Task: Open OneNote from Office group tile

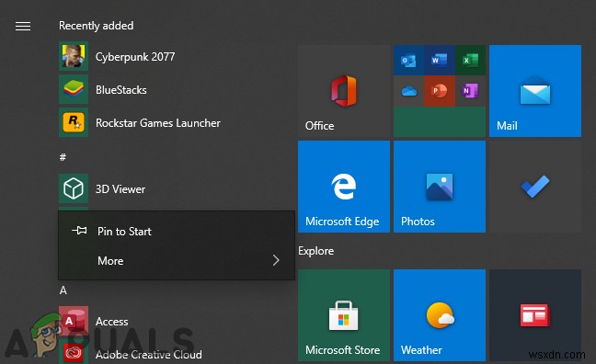Action: click(470, 91)
